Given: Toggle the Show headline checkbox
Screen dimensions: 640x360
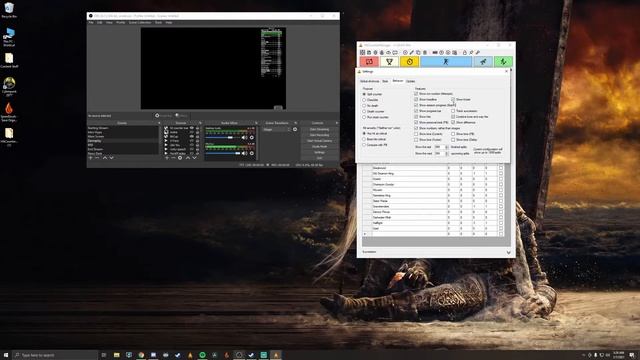Looking at the screenshot, I should pyautogui.click(x=416, y=100).
